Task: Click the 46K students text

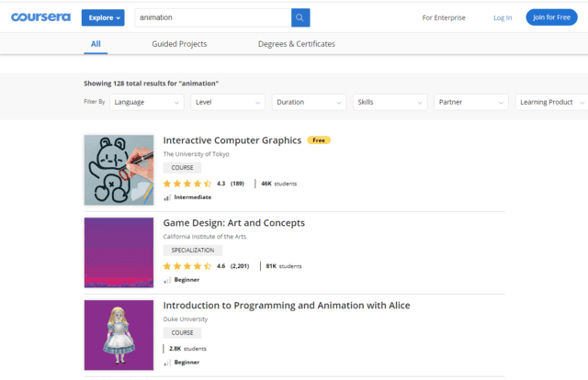Action: click(x=279, y=184)
